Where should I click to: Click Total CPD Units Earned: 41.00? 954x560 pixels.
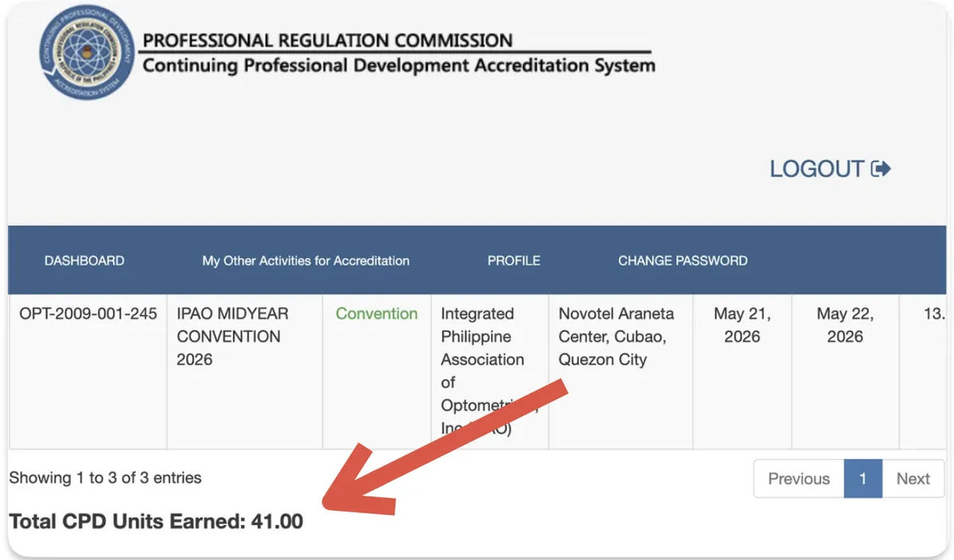point(156,522)
